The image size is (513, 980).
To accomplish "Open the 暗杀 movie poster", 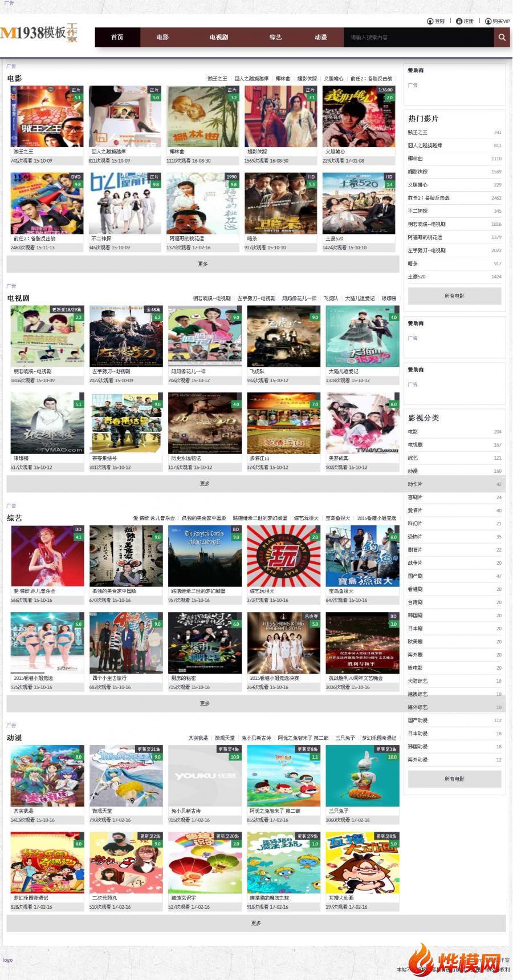I will point(280,204).
